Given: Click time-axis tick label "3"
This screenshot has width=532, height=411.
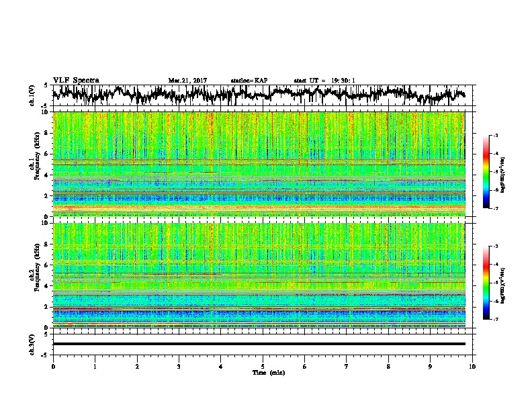Looking at the screenshot, I should pos(179,366).
